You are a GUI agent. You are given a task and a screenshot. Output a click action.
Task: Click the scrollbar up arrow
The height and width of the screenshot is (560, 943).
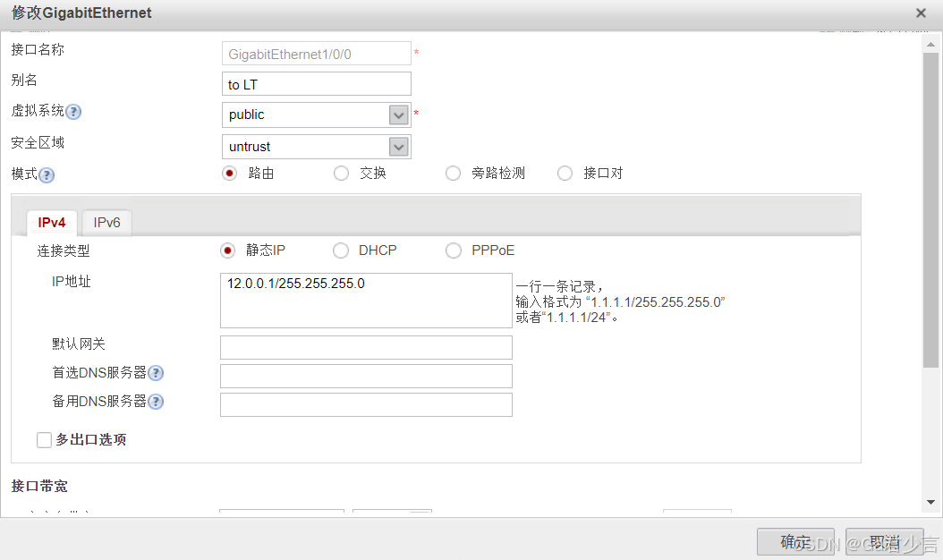coord(930,45)
